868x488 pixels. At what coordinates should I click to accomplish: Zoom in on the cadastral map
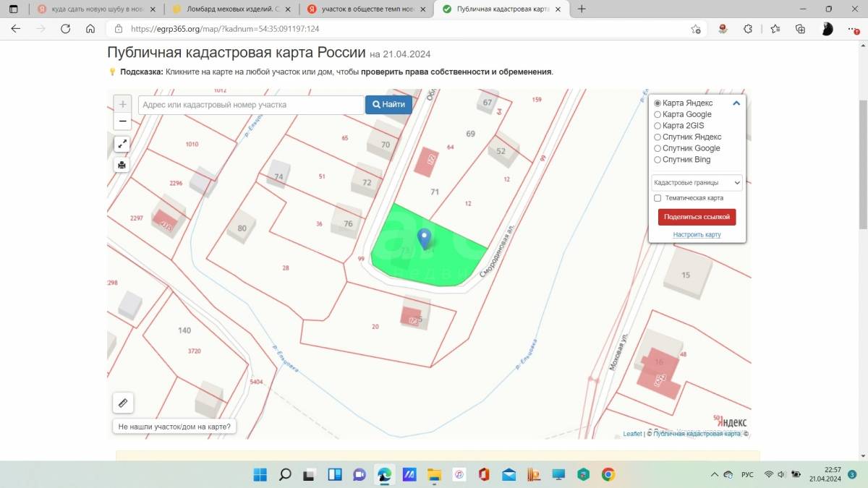coord(122,105)
